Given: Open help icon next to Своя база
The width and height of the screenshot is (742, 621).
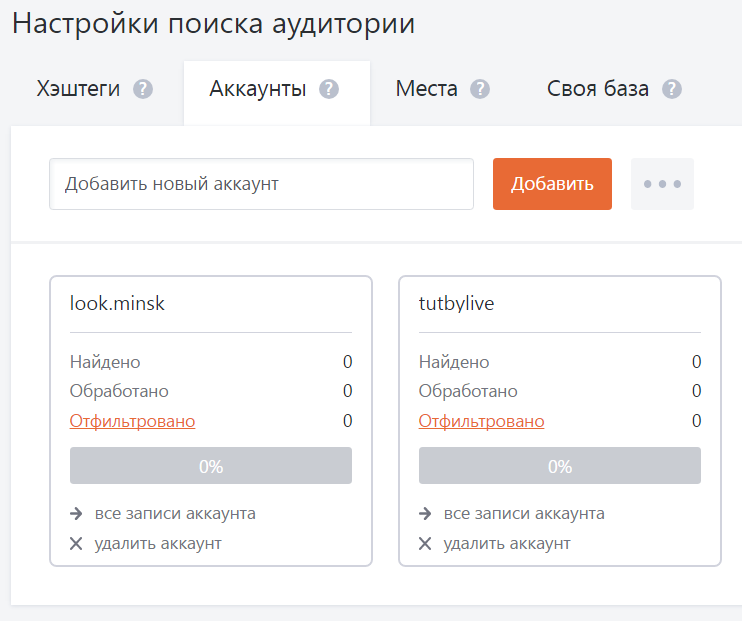Looking at the screenshot, I should (x=672, y=89).
